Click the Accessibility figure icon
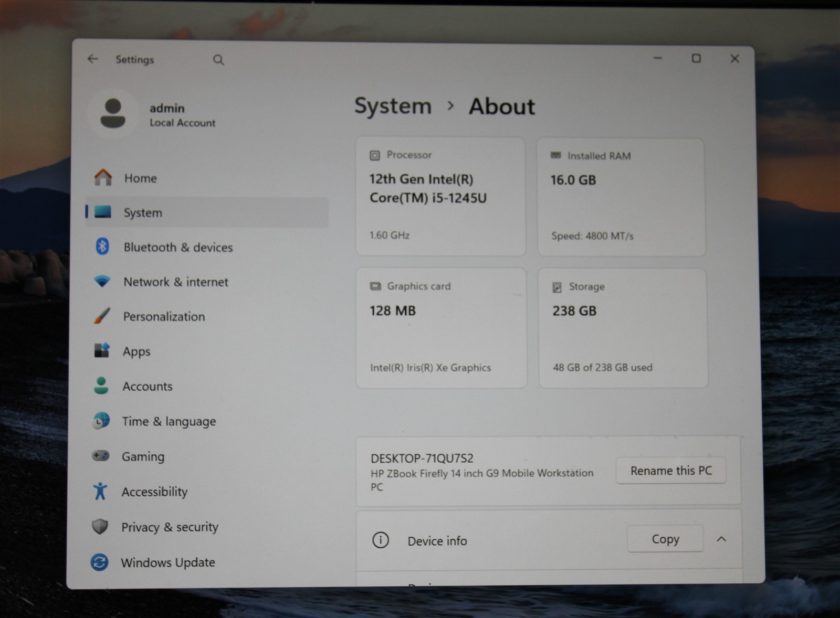 (x=100, y=491)
